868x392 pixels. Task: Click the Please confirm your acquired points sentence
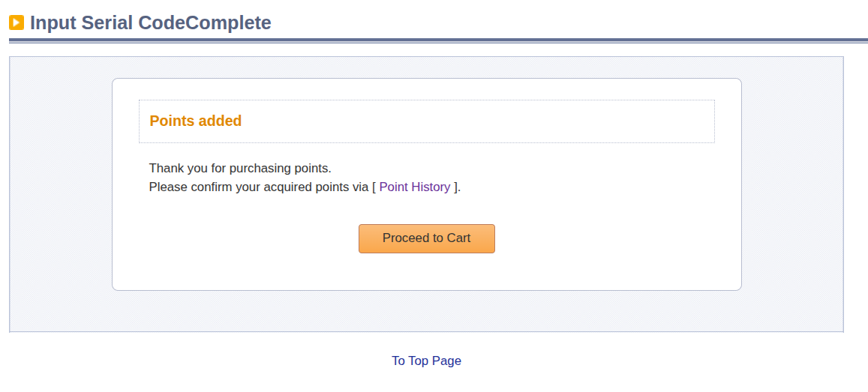coord(305,187)
